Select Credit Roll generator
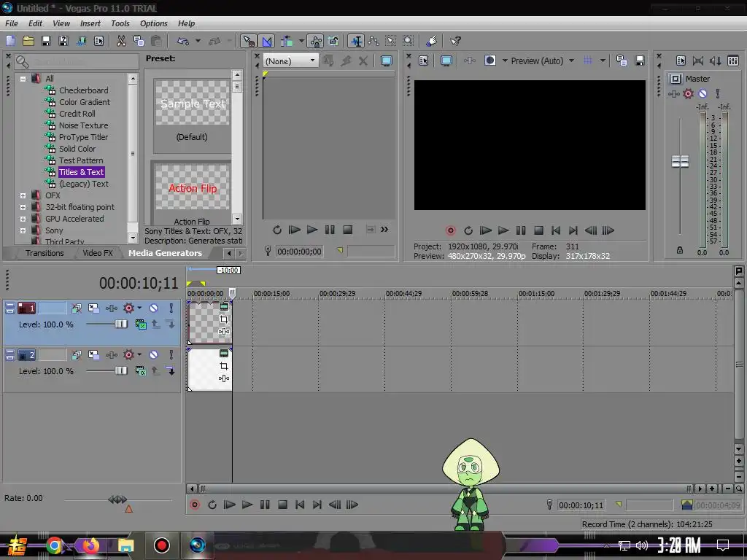 [x=77, y=114]
